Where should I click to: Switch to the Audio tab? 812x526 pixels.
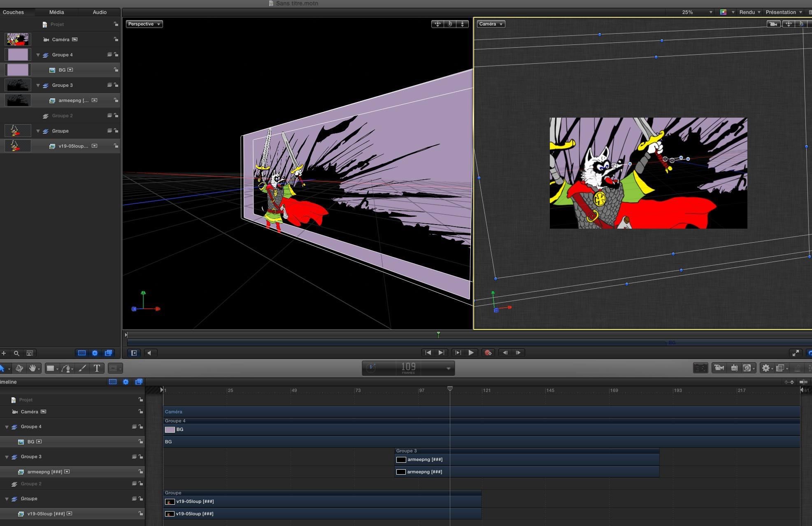100,12
